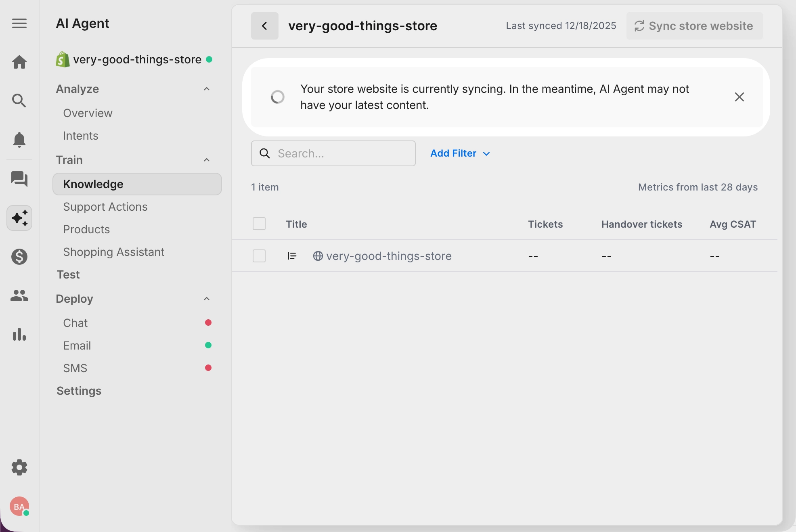
Task: Open the Support Actions page
Action: [x=105, y=207]
